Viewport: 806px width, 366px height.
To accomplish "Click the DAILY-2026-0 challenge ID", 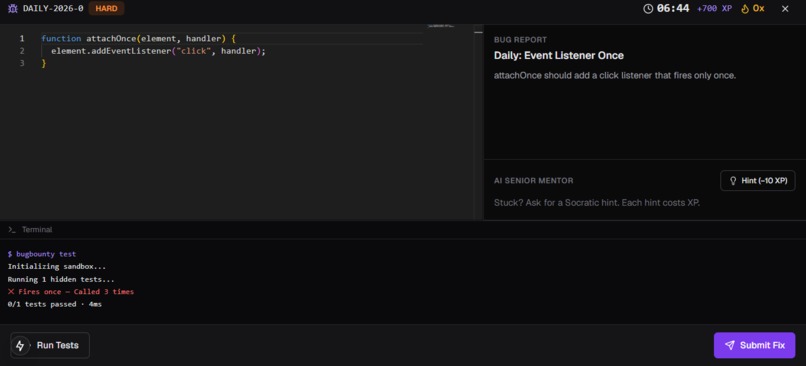I will 53,9.
